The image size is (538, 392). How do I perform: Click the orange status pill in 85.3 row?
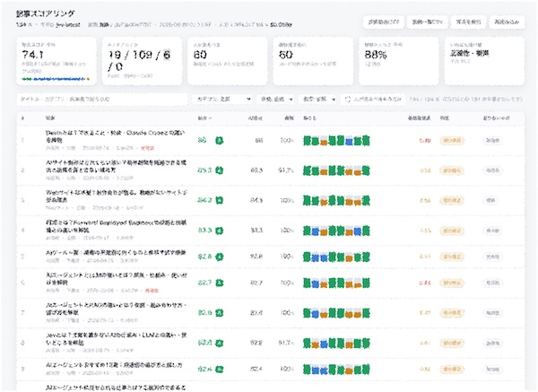coord(452,170)
